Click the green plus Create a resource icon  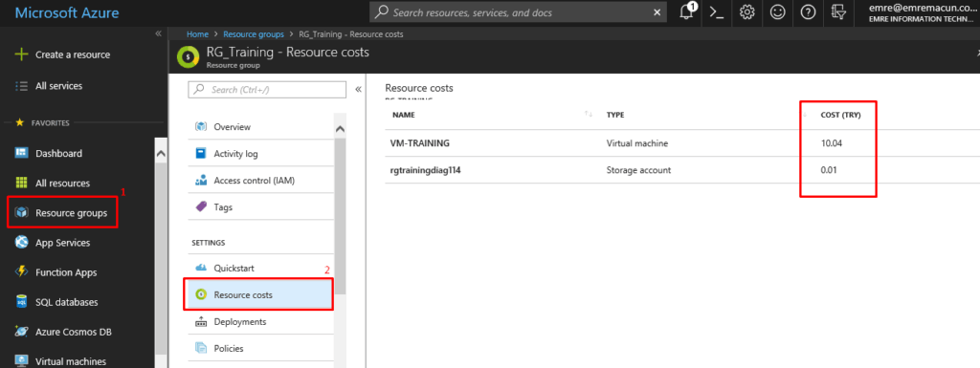pyautogui.click(x=21, y=54)
